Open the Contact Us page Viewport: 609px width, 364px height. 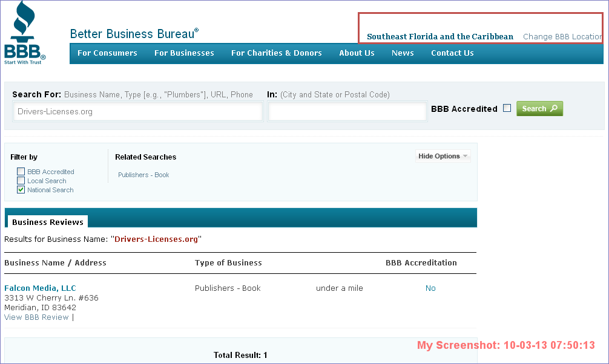452,53
